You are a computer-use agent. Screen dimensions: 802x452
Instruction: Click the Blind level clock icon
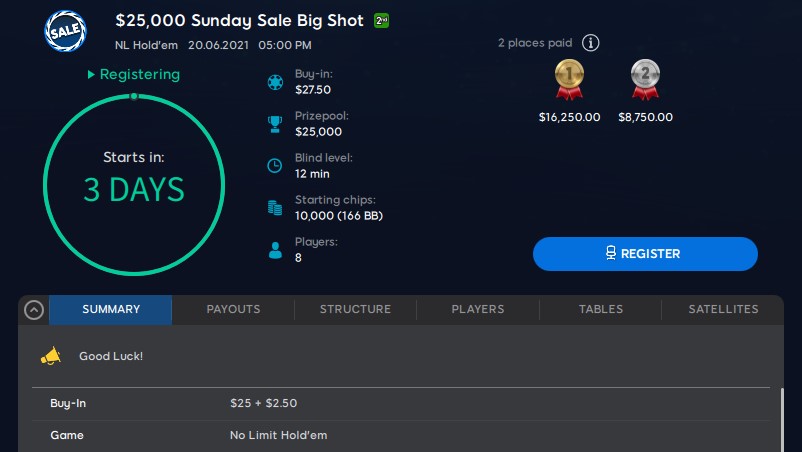(x=275, y=166)
